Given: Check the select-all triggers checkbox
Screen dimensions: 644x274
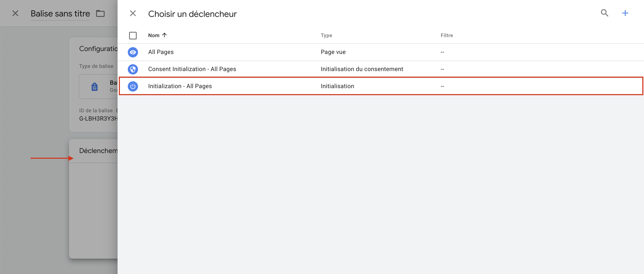Looking at the screenshot, I should click(x=133, y=36).
